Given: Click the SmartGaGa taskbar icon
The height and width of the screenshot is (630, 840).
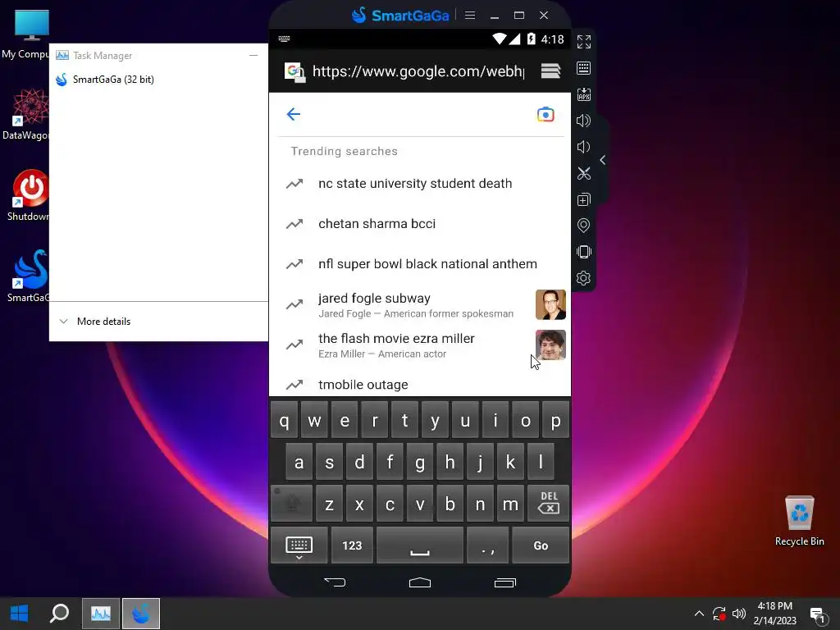Looking at the screenshot, I should 141,613.
